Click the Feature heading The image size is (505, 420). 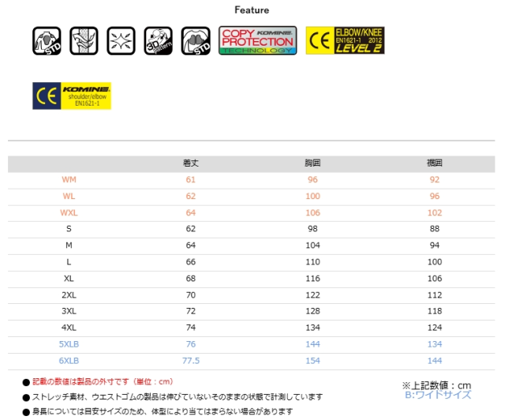pyautogui.click(x=252, y=10)
